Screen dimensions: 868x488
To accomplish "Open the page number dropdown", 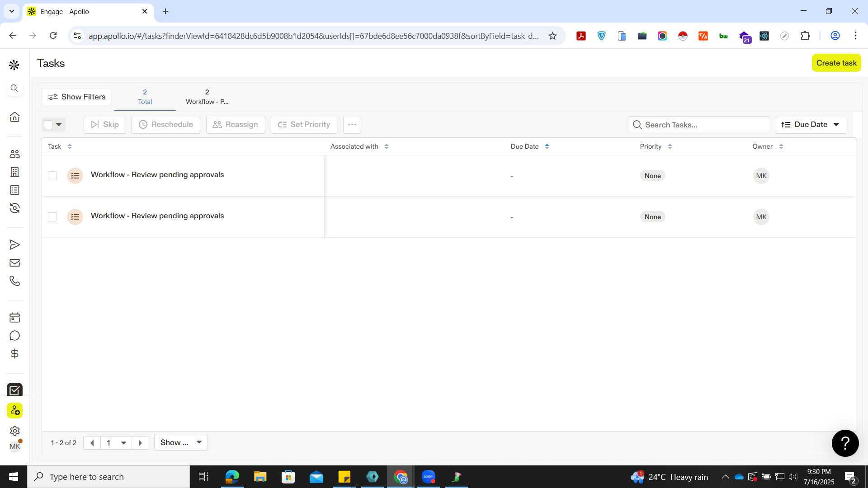I will point(116,443).
